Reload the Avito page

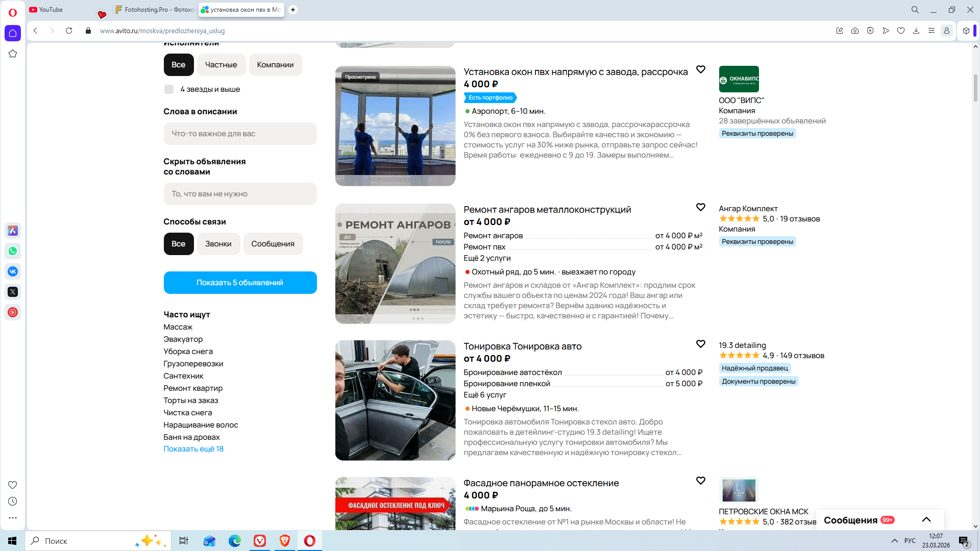(69, 31)
